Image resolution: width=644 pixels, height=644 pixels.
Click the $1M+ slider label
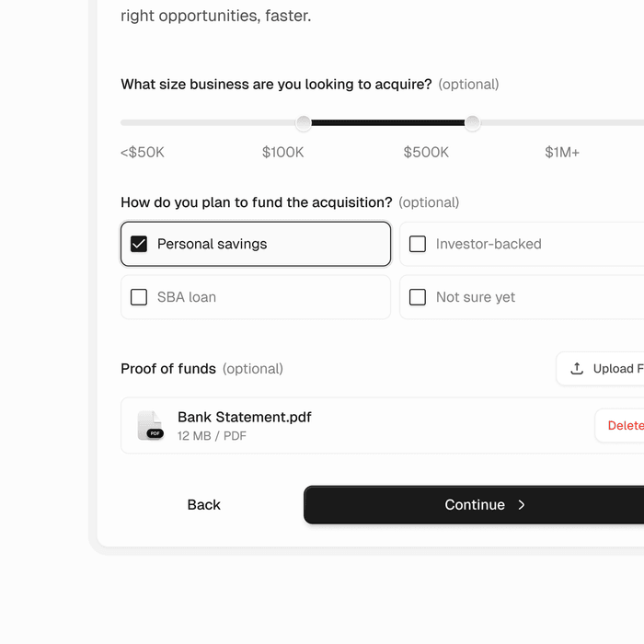coord(562,153)
